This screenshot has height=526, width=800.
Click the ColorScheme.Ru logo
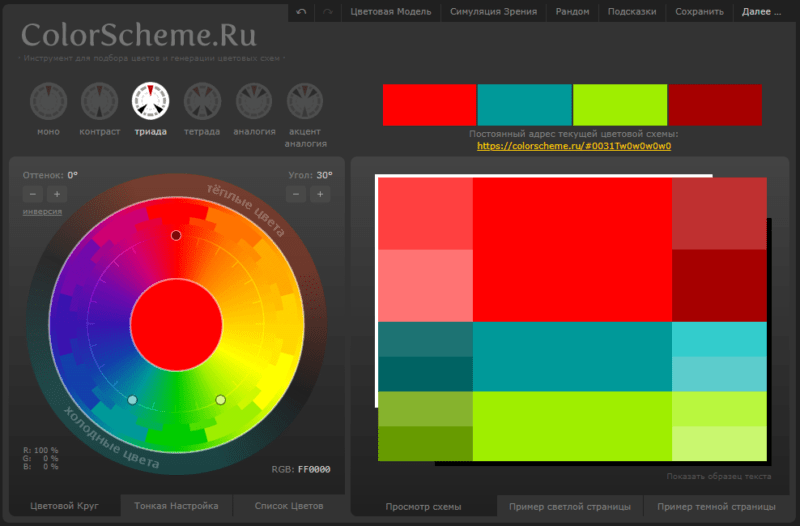tap(139, 35)
